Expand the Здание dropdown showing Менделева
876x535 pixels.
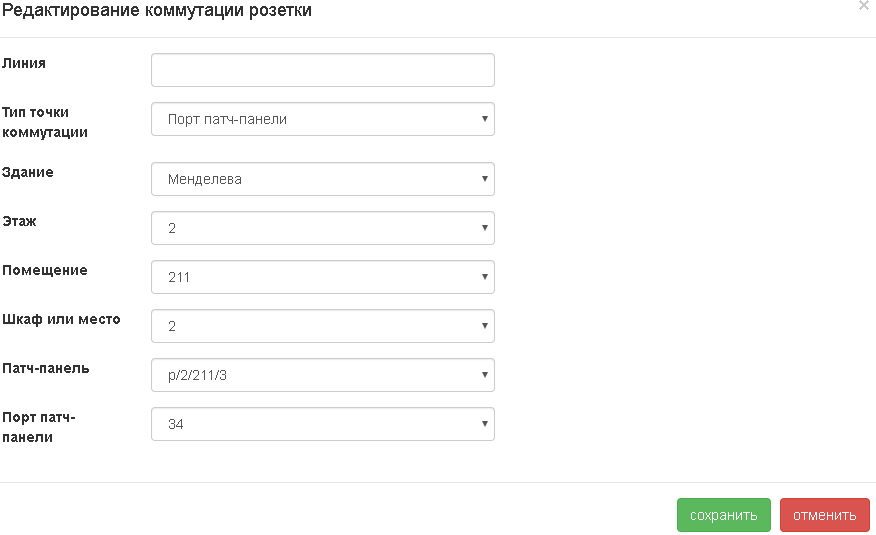pyautogui.click(x=322, y=179)
